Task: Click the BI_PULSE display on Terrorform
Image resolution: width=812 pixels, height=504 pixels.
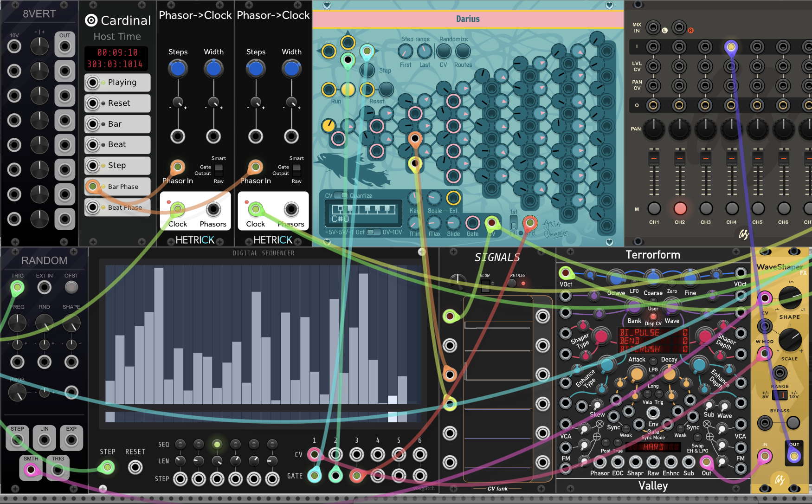Action: pyautogui.click(x=653, y=341)
